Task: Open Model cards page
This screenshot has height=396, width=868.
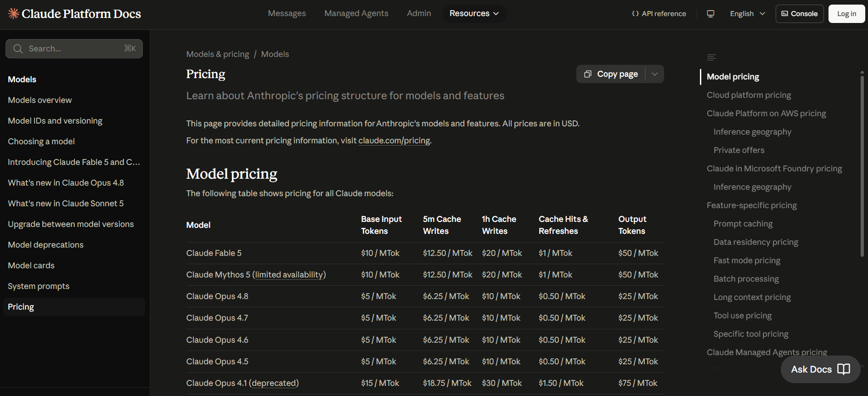Action: [31, 266]
